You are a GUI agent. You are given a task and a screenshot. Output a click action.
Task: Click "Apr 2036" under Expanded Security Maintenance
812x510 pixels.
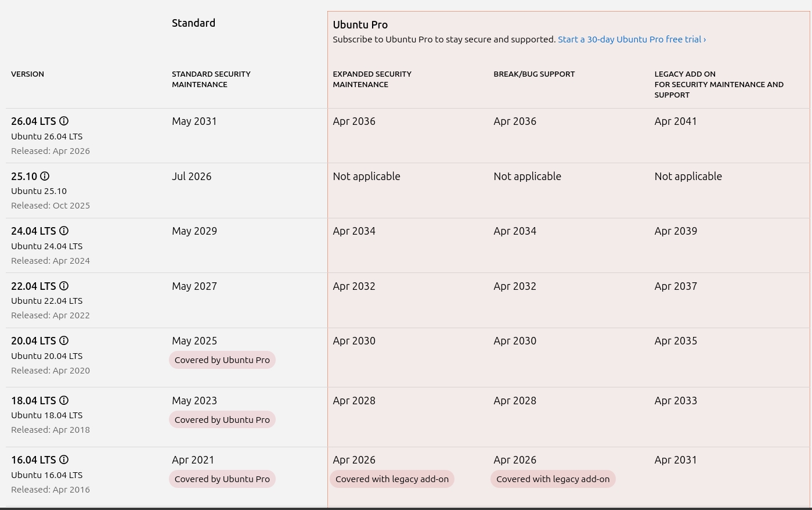(x=354, y=121)
